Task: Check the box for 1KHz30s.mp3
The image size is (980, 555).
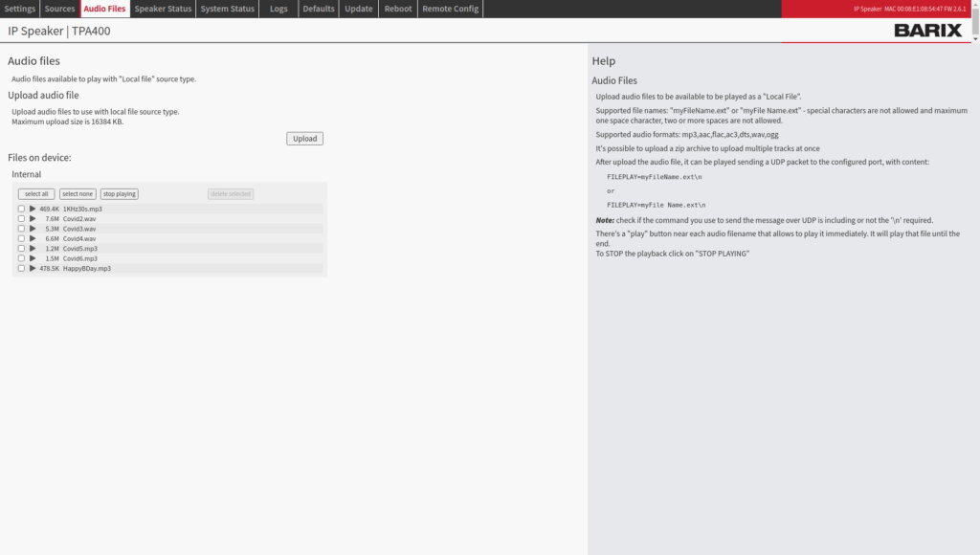Action: click(x=21, y=209)
